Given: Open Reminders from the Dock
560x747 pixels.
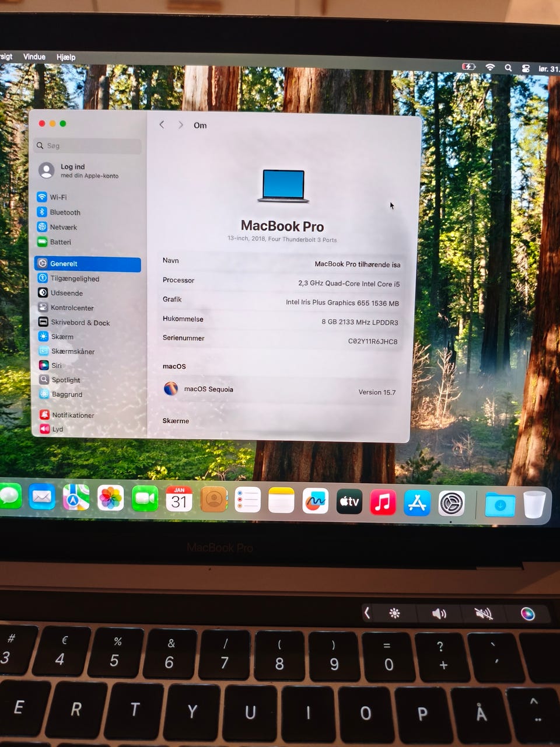Looking at the screenshot, I should tap(247, 500).
